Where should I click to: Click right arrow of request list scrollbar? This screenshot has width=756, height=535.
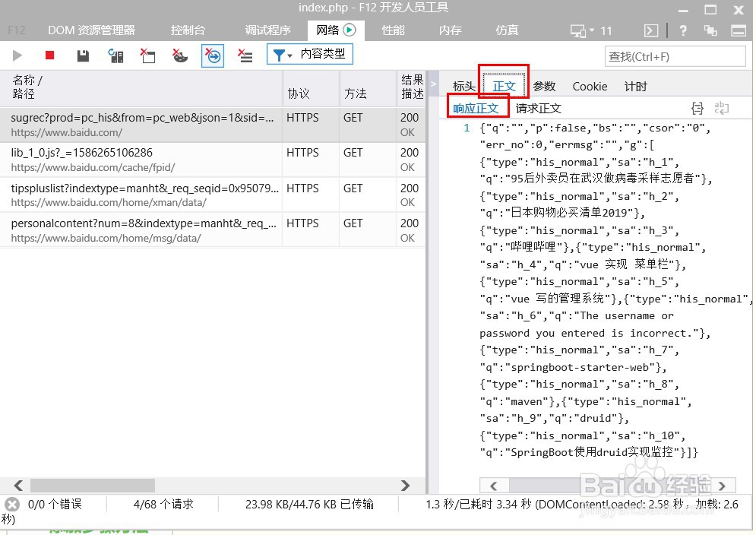[405, 486]
